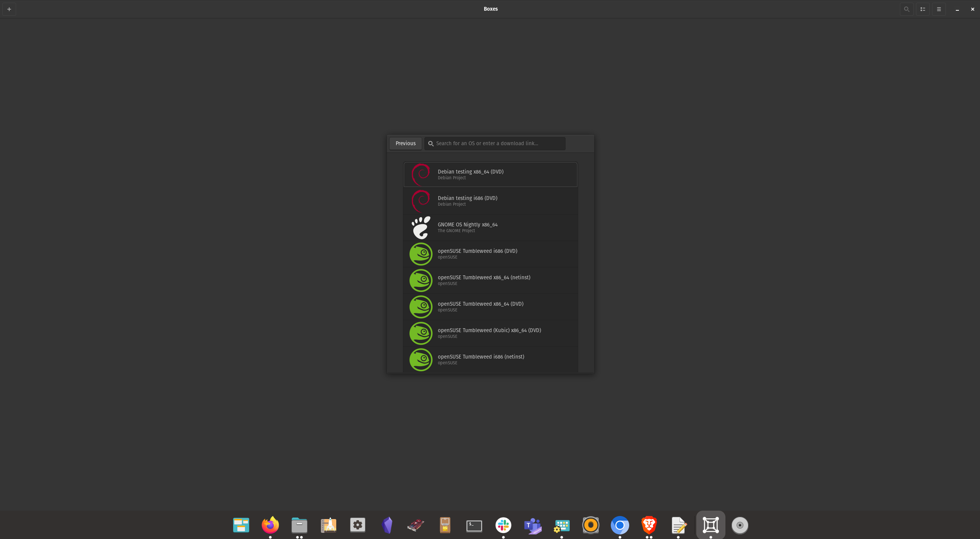Select Debian testing i686 (DVD)
Screen dimensions: 980x539
point(490,201)
